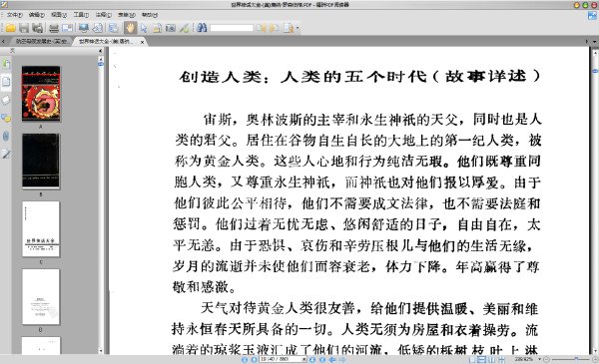Select the text selection tool icon
Screen dimensions: 599x364
pyautogui.click(x=157, y=28)
